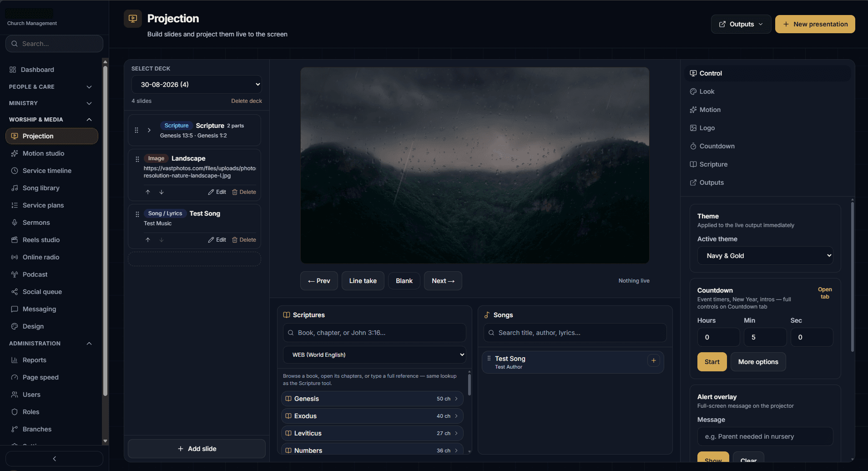Open the Outputs panel tab in right sidebar
Viewport: 868px width, 471px height.
(767, 182)
